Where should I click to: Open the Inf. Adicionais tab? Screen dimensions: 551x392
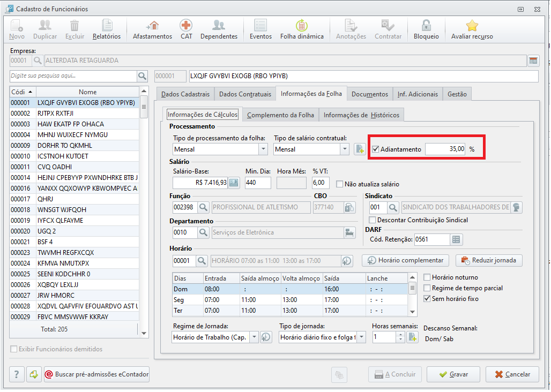point(418,94)
